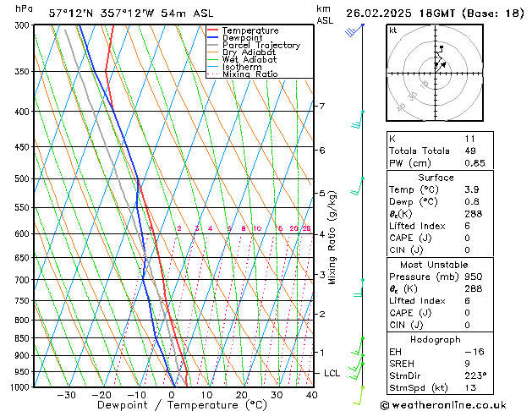
Task: Click the '500' hPa pressure label
Action: pyautogui.click(x=24, y=178)
